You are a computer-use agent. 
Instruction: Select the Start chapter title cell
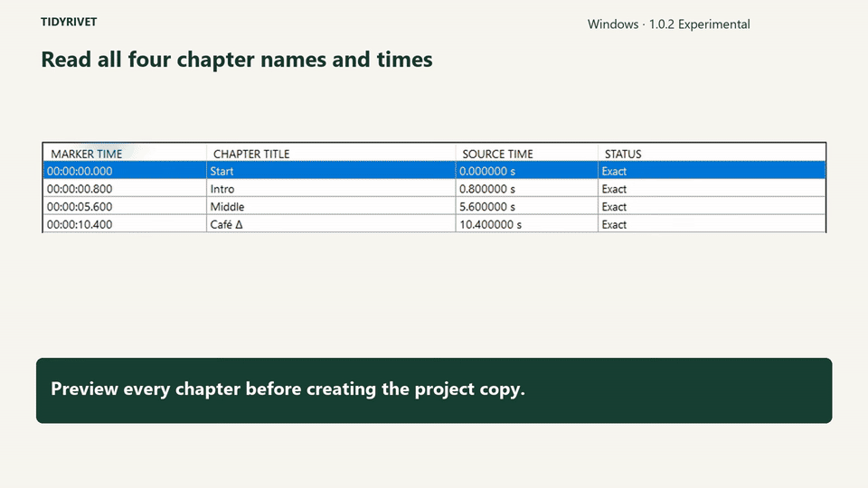(331, 171)
